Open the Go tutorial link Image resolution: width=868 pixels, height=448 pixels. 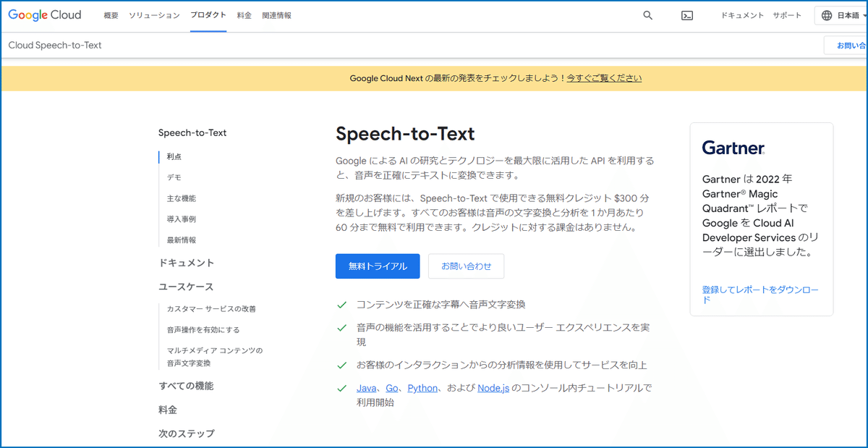(392, 388)
